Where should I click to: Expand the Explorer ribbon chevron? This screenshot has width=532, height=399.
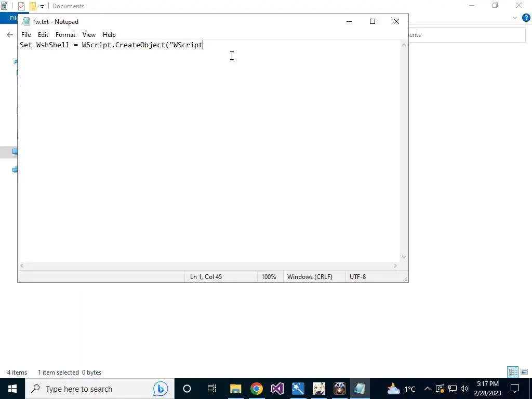click(x=515, y=18)
